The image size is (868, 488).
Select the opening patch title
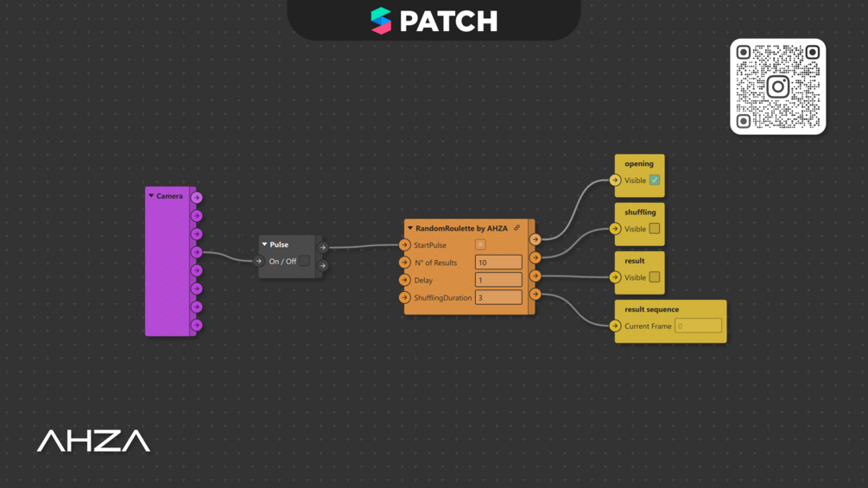(639, 164)
